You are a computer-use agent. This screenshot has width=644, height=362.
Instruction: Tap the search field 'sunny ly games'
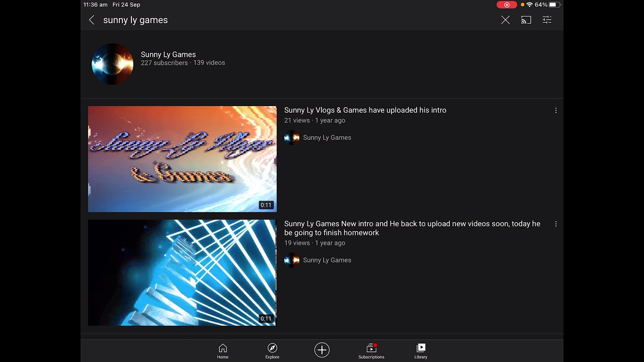tap(135, 20)
